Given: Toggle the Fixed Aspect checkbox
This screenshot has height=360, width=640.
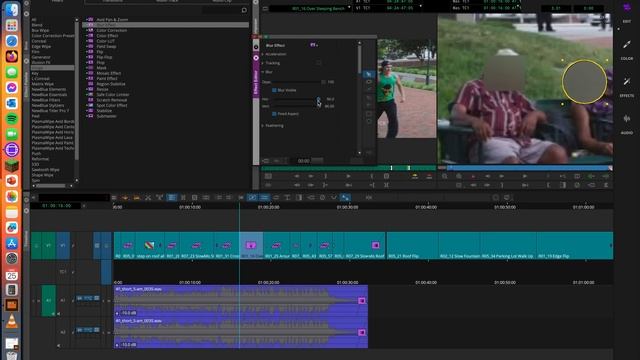Looking at the screenshot, I should 274,113.
